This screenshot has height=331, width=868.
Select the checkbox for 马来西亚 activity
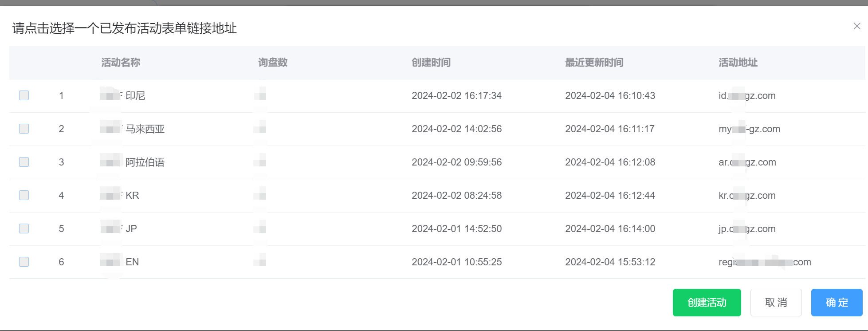pos(24,129)
